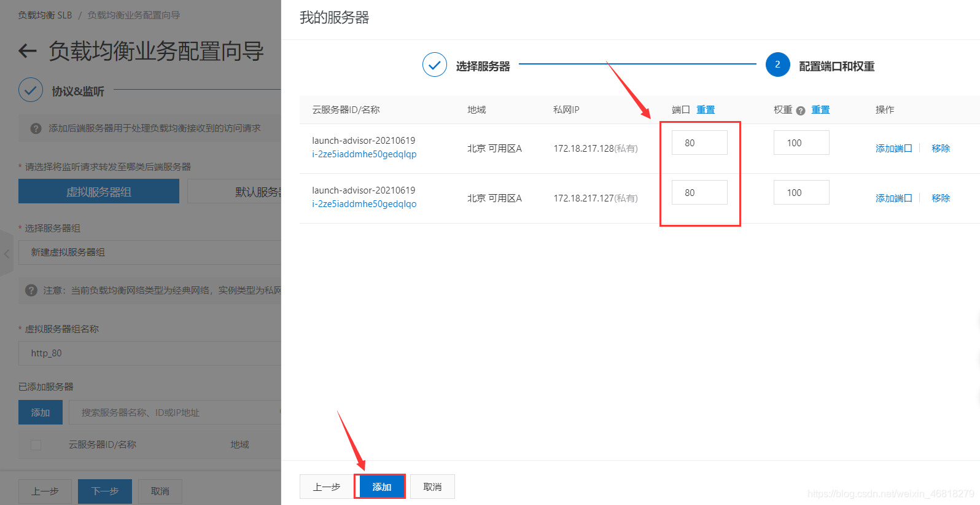
Task: Click 移除 for server 172.18.217.127
Action: tap(941, 198)
